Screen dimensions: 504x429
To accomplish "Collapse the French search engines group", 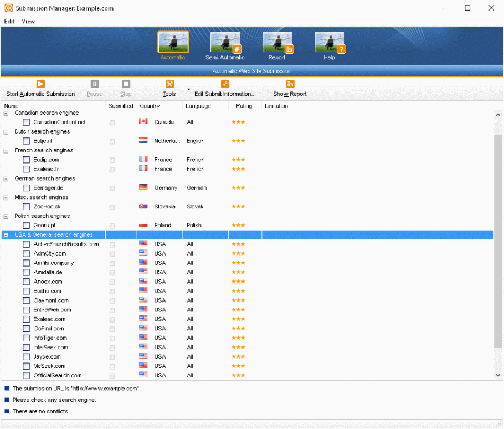I will coord(7,150).
